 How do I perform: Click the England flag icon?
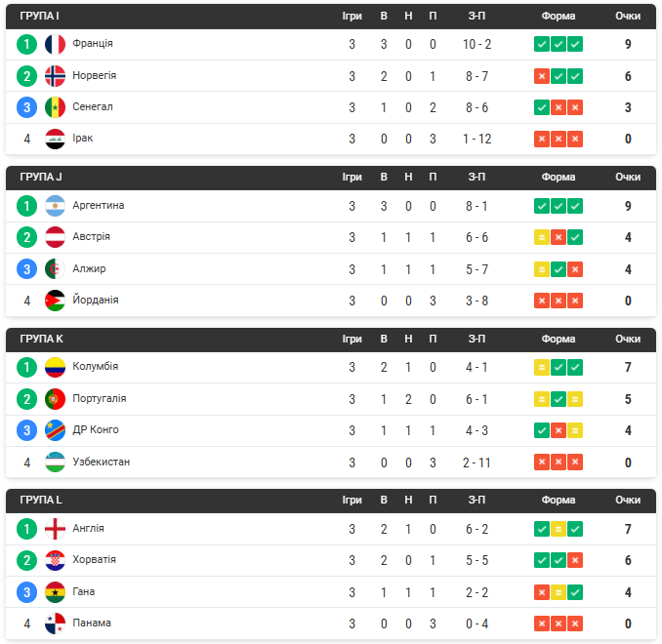click(55, 529)
